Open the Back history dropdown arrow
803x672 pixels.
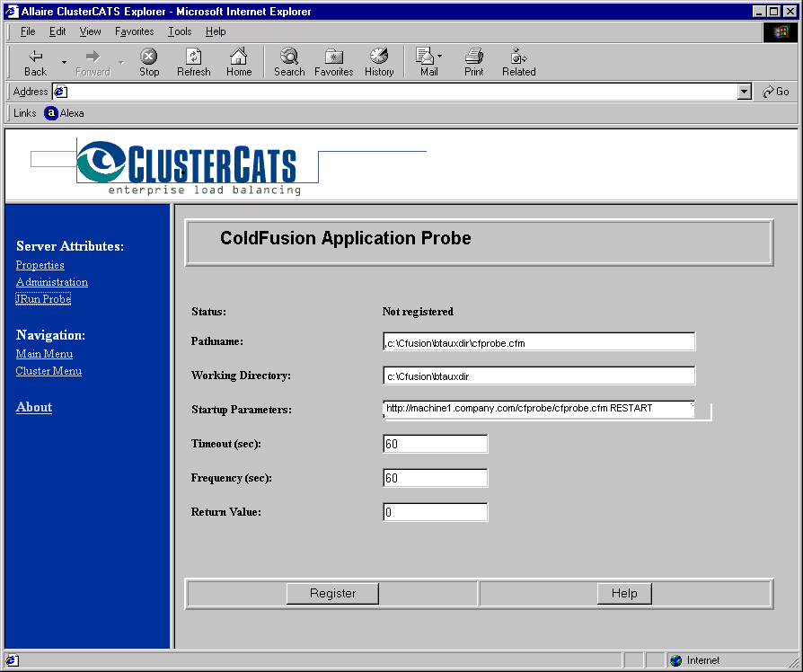pos(64,63)
